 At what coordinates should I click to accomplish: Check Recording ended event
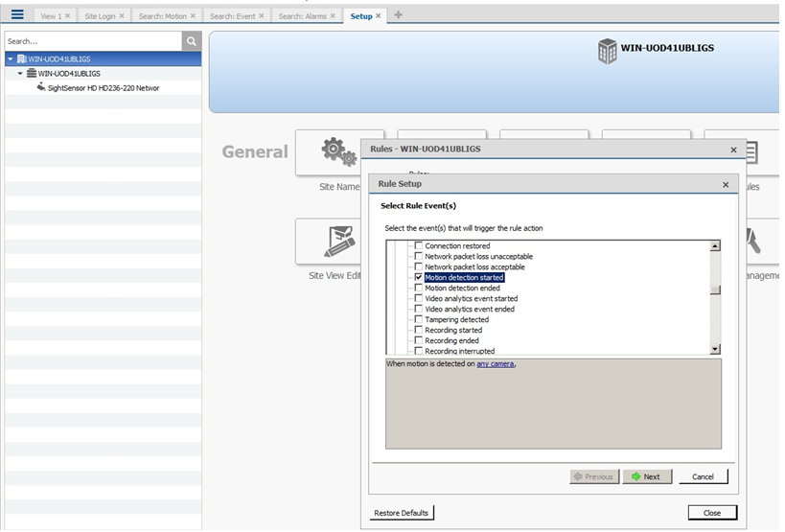(419, 340)
